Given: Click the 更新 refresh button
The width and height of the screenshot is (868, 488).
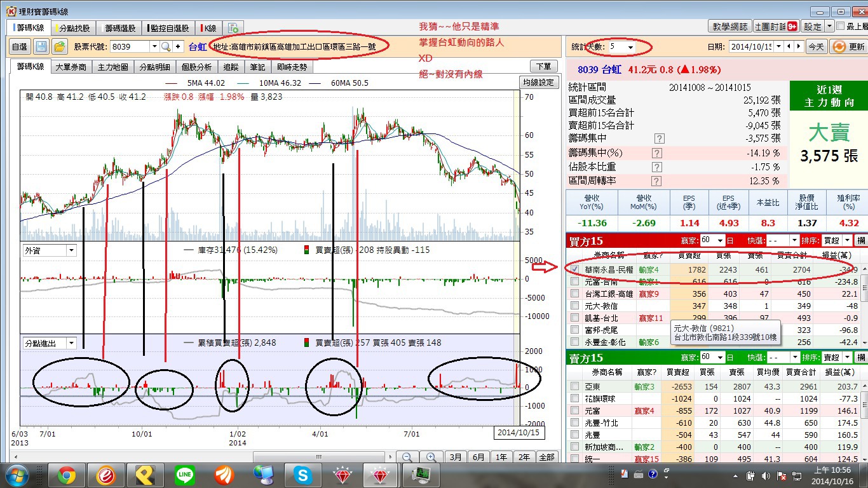Looking at the screenshot, I should (848, 46).
